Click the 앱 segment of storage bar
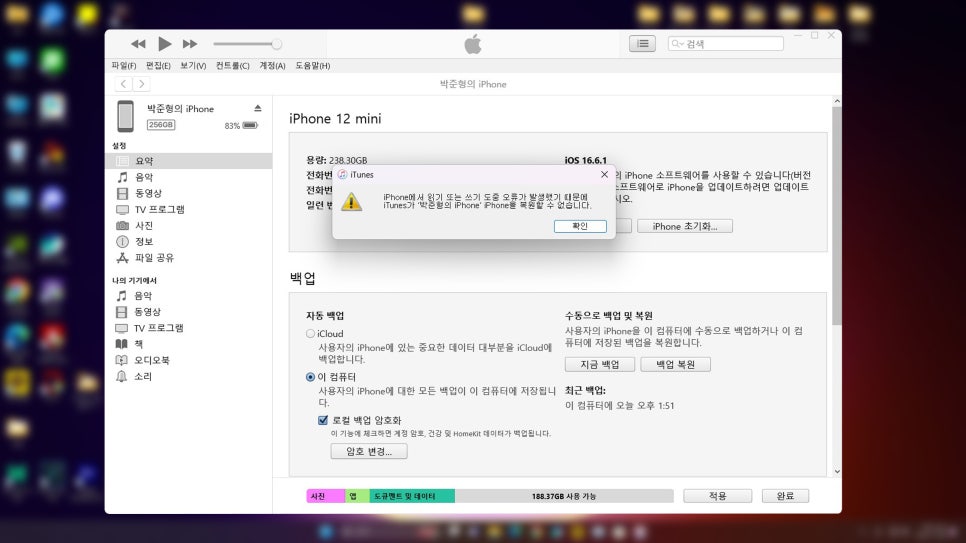 (x=357, y=496)
